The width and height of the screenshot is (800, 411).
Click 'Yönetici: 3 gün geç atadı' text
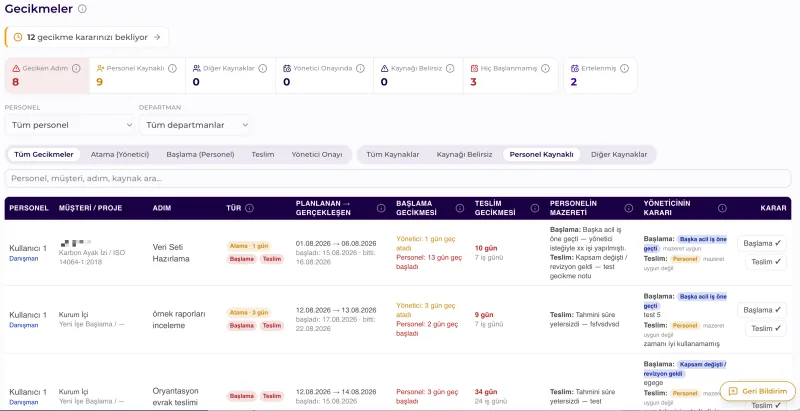[426, 310]
